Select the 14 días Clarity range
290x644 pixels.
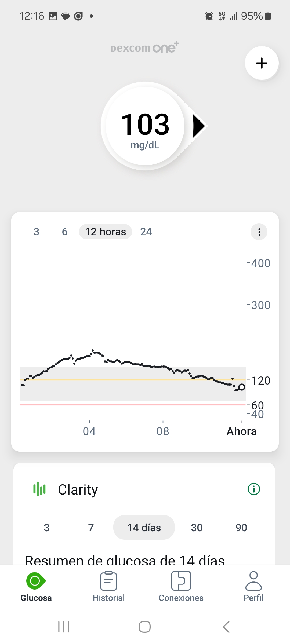144,528
